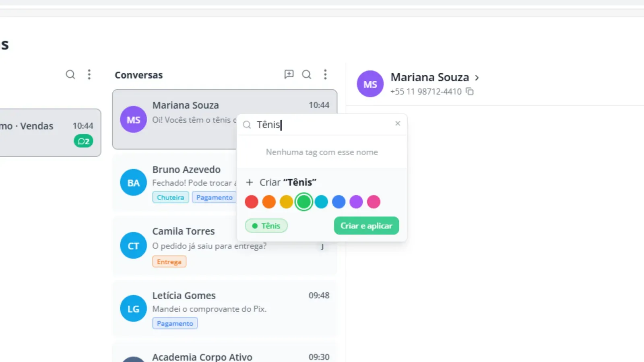Select the orange tag color
The height and width of the screenshot is (362, 644).
pyautogui.click(x=269, y=202)
